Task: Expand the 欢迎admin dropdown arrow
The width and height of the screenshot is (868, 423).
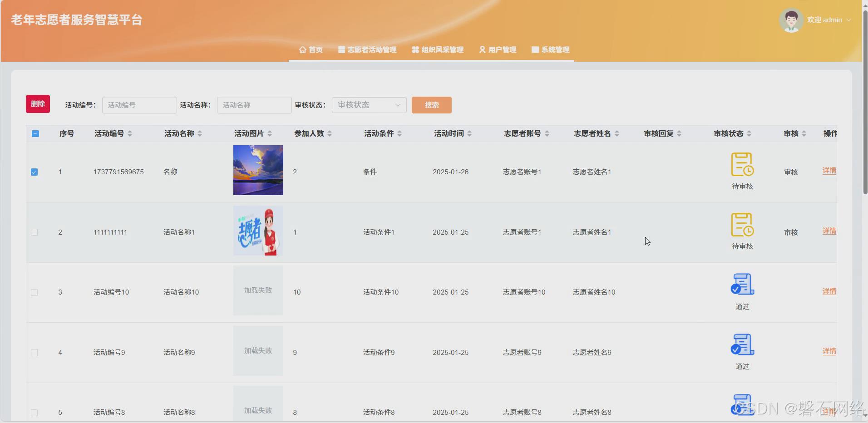Action: click(x=848, y=20)
